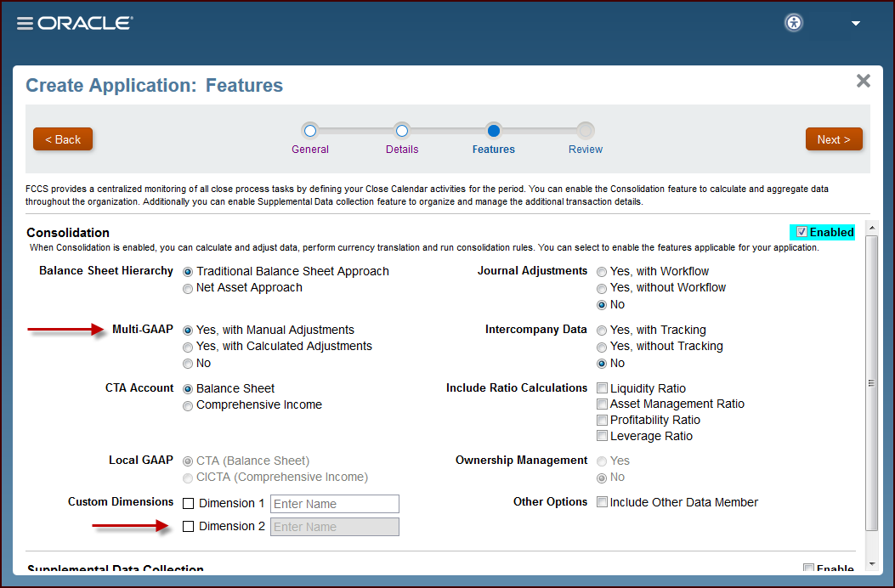This screenshot has width=895, height=588.
Task: Go back with the Back button
Action: (x=63, y=139)
